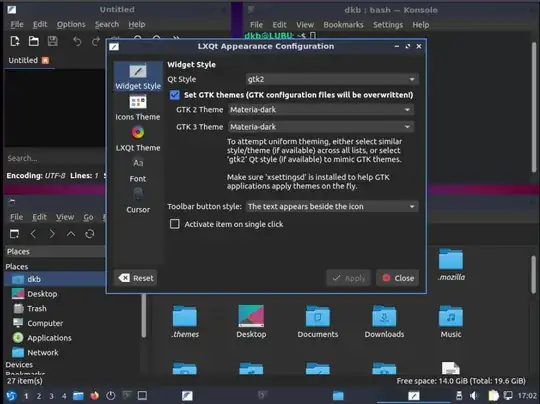Open the Music folder

click(x=451, y=322)
